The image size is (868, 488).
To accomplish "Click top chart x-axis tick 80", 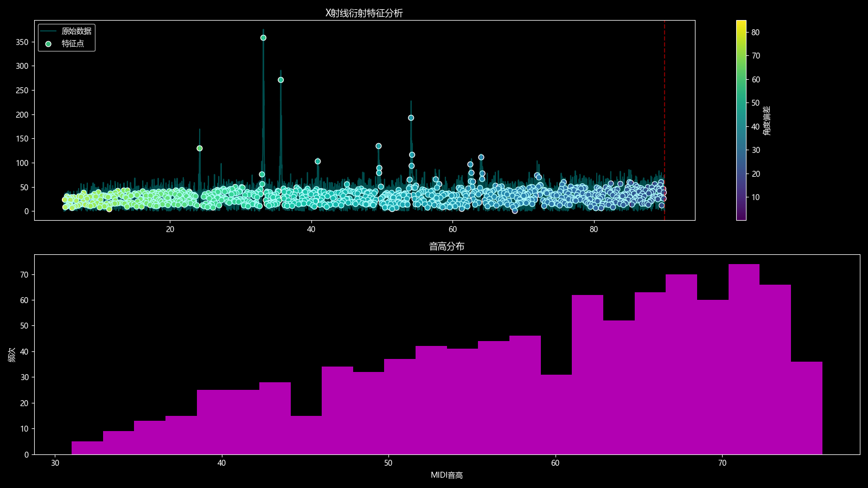I will [594, 229].
